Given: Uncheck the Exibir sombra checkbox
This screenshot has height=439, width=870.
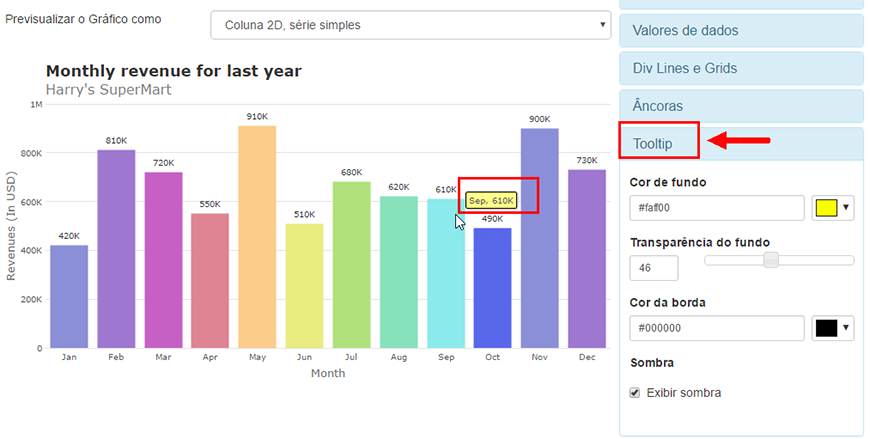Looking at the screenshot, I should click(x=635, y=393).
